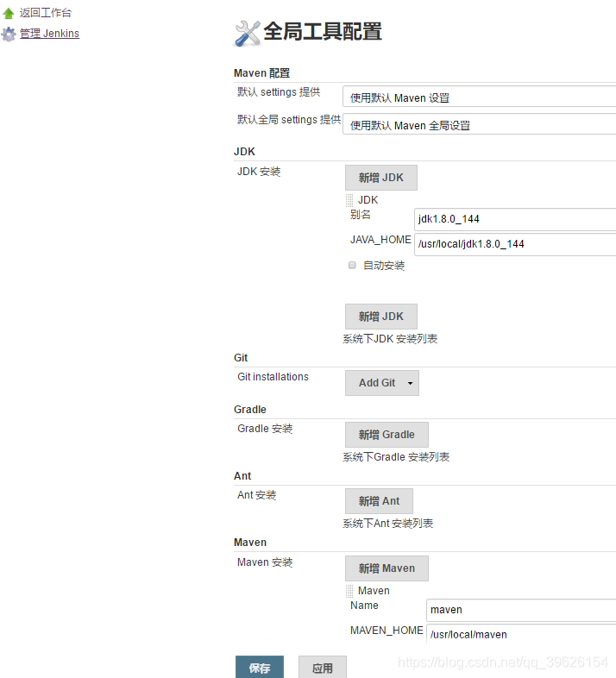
Task: Click the gear icon beside 管理 Jenkins
Action: (x=9, y=34)
